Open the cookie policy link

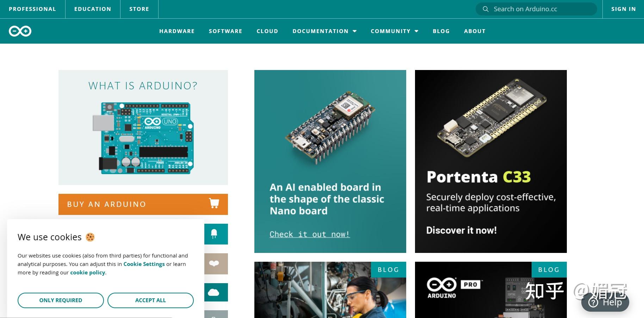click(87, 272)
